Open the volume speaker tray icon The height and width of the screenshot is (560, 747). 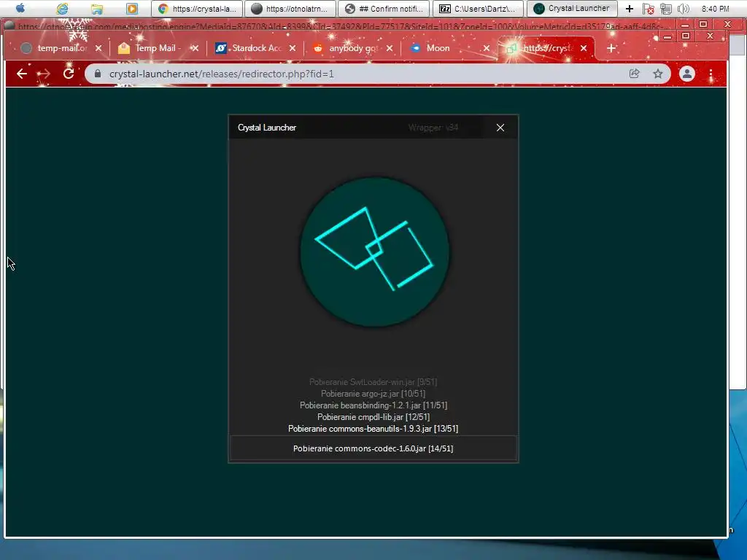(x=683, y=9)
